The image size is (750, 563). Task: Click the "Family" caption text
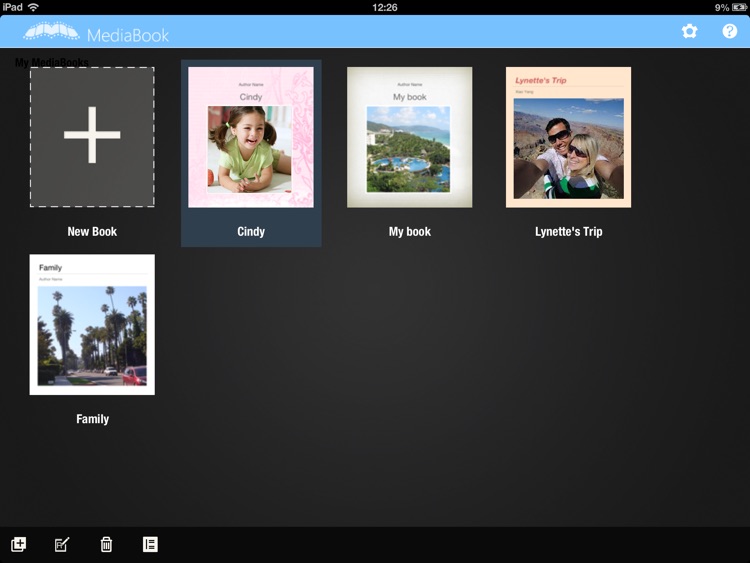click(x=92, y=419)
